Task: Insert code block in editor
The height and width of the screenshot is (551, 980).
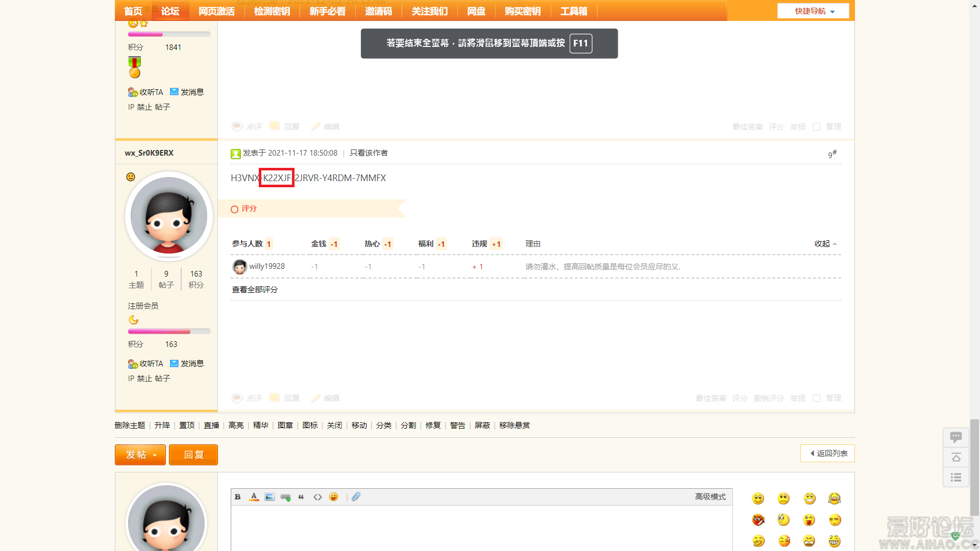Action: coord(317,497)
